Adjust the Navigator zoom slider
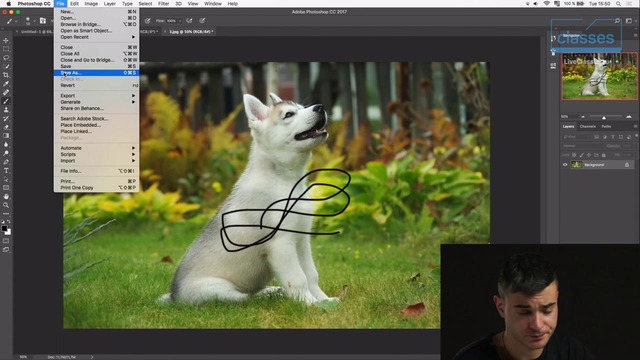 [604, 117]
